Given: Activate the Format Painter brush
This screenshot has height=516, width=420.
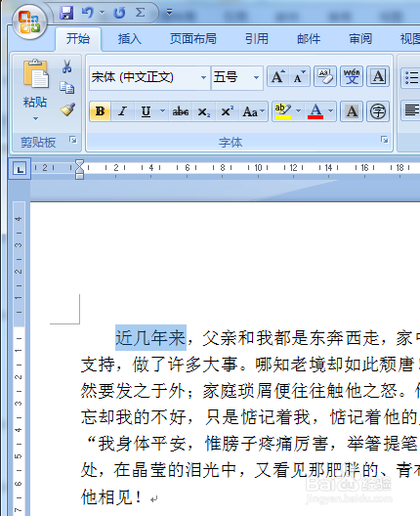Looking at the screenshot, I should click(67, 109).
